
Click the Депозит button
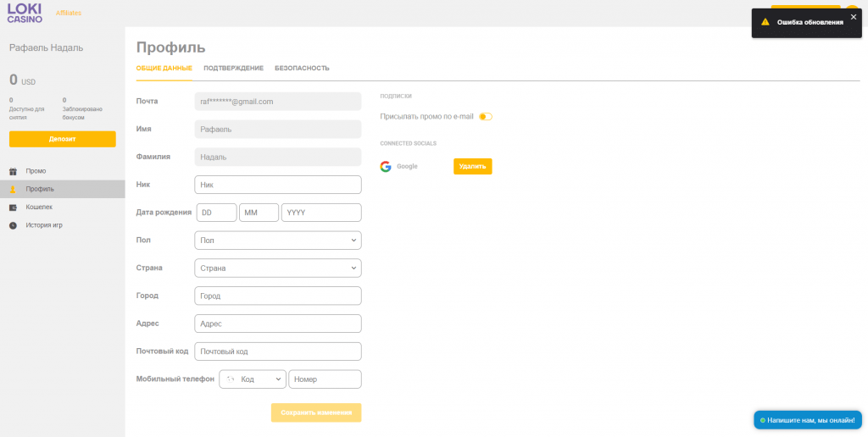pyautogui.click(x=63, y=139)
